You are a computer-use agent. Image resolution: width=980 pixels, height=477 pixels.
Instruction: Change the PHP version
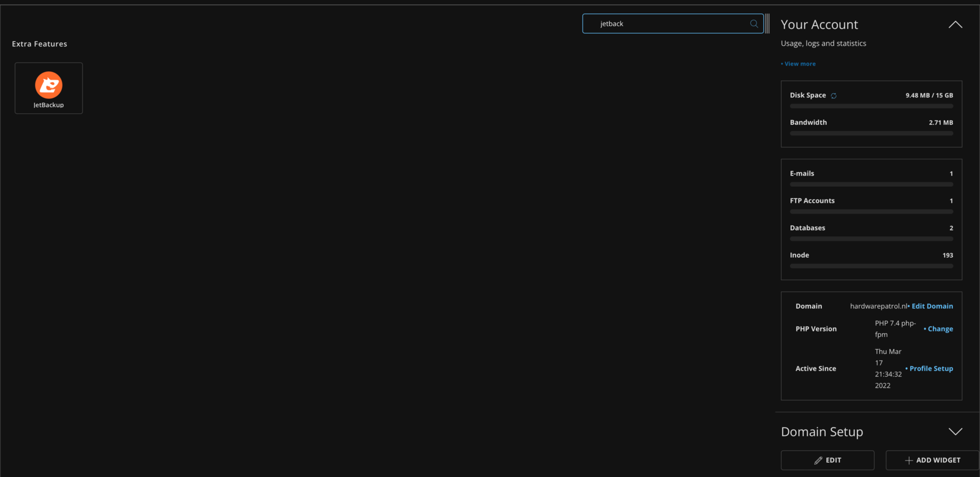tap(940, 329)
